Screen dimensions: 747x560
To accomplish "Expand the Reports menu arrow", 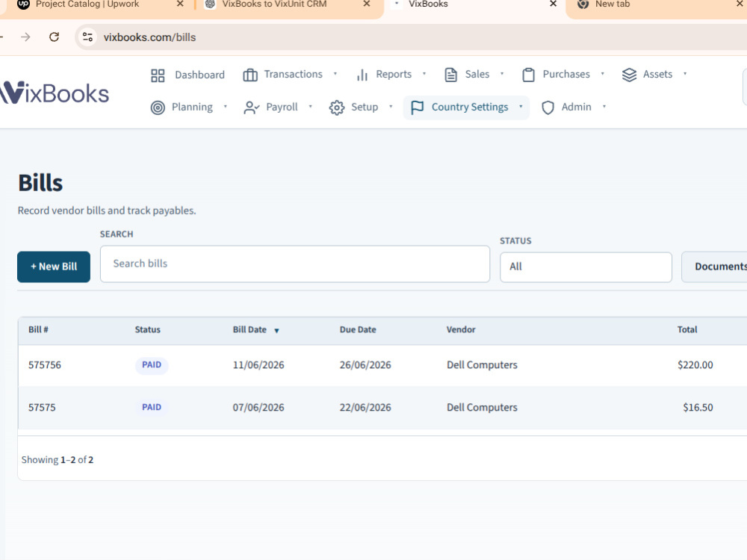I will click(x=424, y=74).
